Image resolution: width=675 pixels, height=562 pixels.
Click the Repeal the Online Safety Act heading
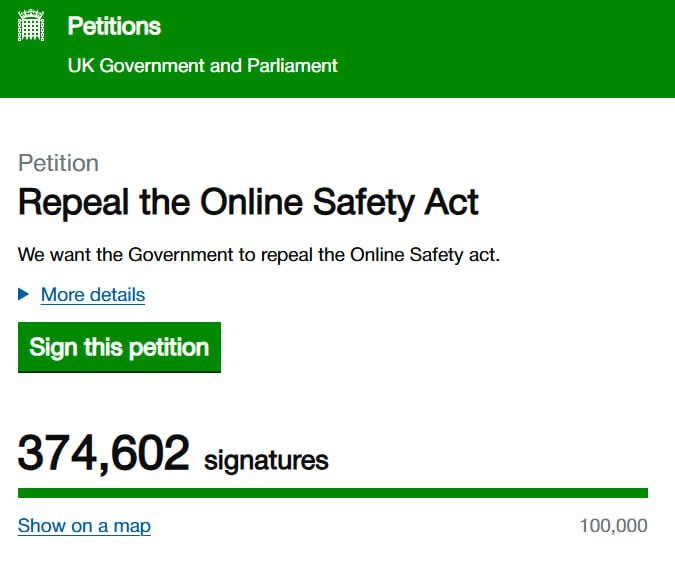248,203
